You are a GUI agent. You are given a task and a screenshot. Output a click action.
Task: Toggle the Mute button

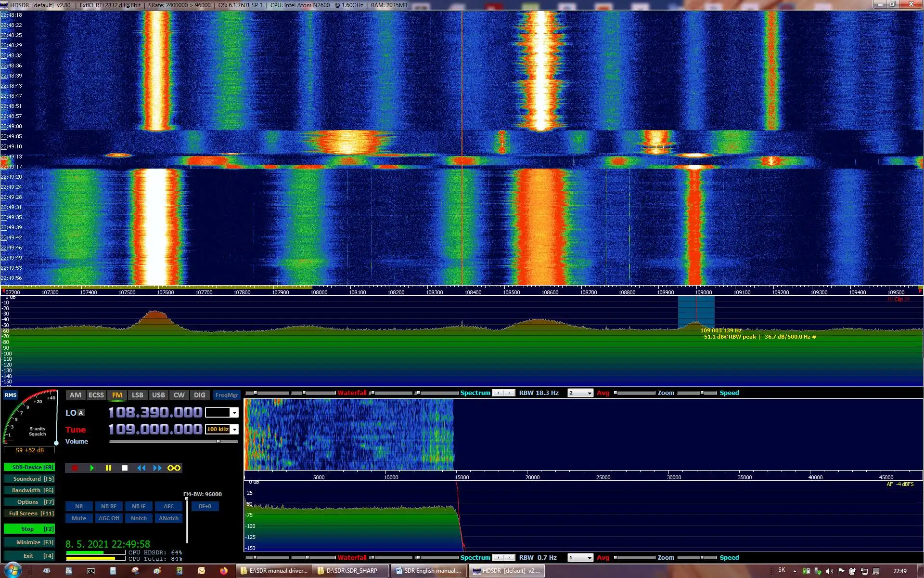79,518
